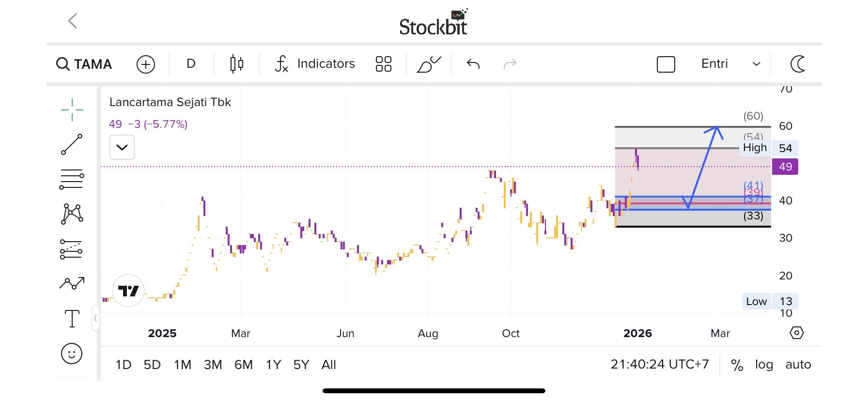The height and width of the screenshot is (401, 868).
Task: Open the candlestick chart type selector
Action: tap(236, 64)
